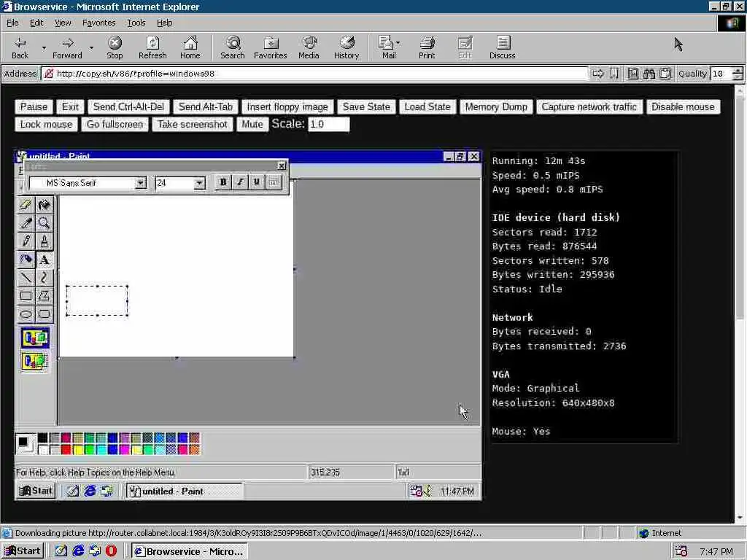Select the Eraser tool in Paint
Viewport: 747px width, 560px height.
(x=26, y=205)
